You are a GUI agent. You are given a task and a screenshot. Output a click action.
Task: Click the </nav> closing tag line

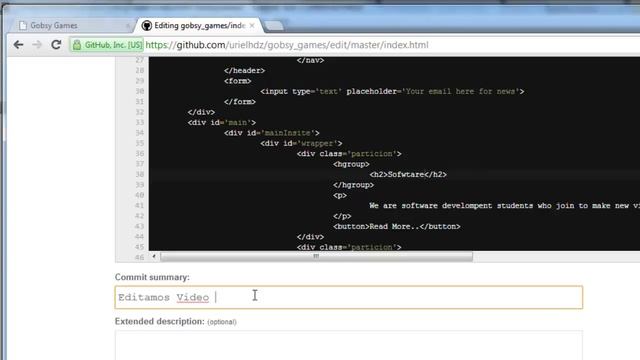[x=310, y=60]
